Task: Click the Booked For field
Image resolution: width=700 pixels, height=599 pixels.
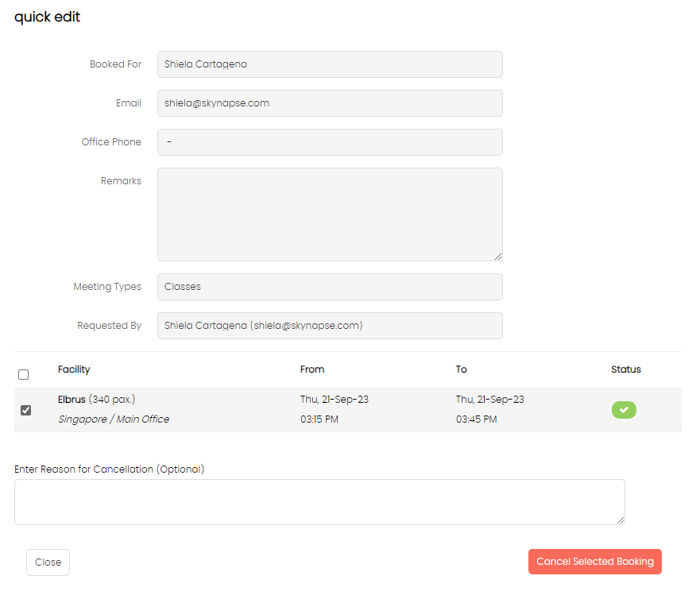Action: point(330,64)
